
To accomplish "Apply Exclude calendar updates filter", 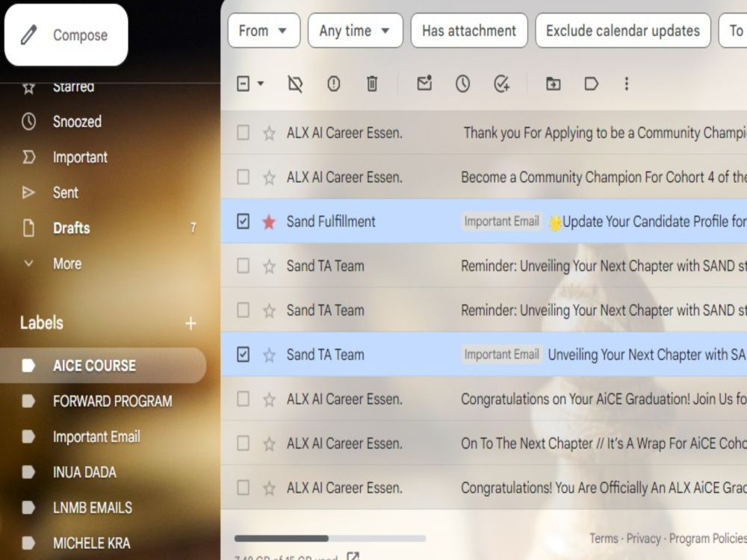I will tap(623, 31).
